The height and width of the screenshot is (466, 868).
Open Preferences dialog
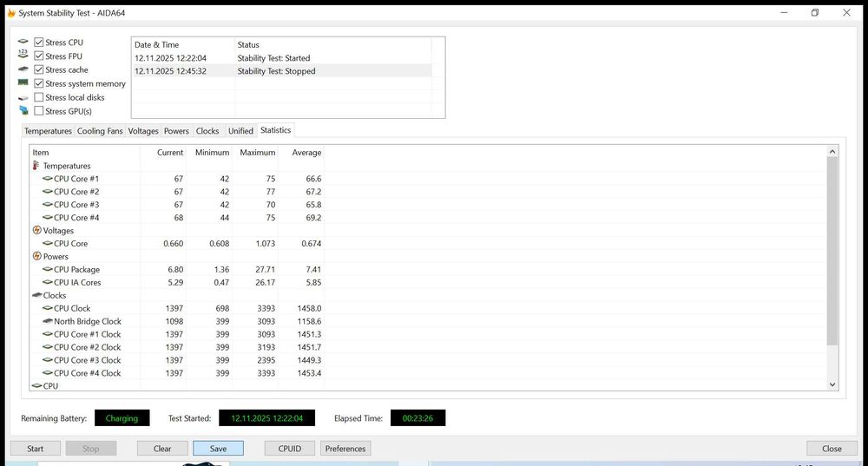point(345,449)
